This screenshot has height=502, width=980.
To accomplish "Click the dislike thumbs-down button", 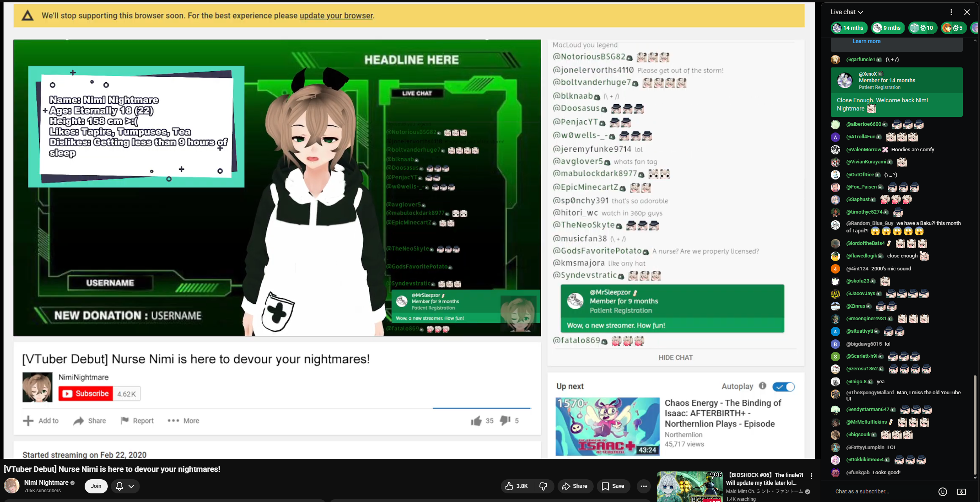I will point(543,486).
